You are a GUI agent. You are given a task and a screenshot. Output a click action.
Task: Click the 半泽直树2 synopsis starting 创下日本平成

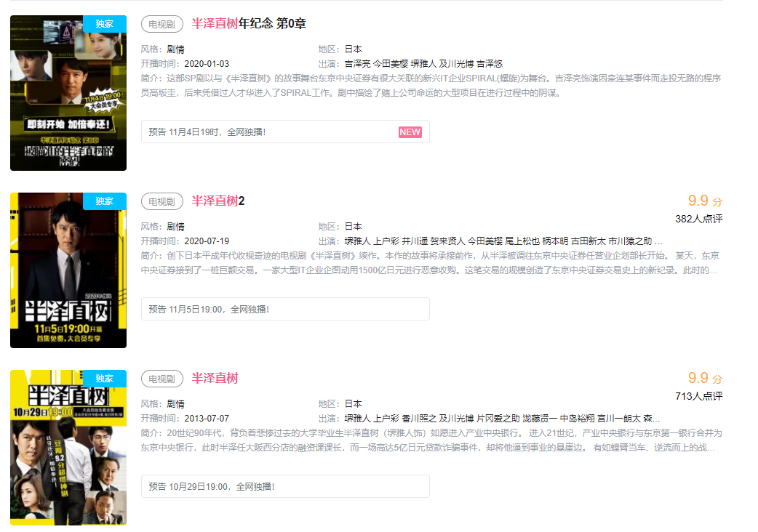click(x=430, y=262)
